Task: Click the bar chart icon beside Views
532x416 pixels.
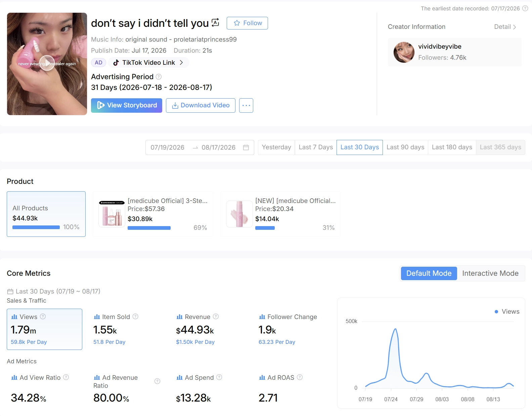Action: pyautogui.click(x=14, y=317)
